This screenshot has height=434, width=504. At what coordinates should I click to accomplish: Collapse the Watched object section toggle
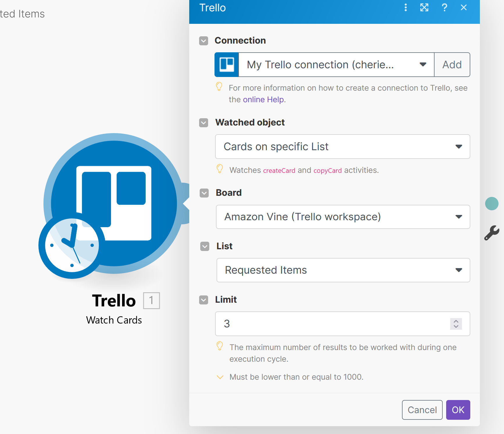click(204, 123)
